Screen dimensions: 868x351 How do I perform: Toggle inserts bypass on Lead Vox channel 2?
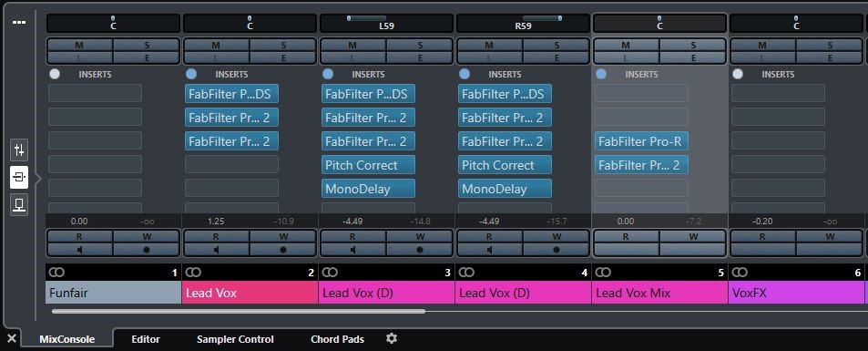[191, 74]
